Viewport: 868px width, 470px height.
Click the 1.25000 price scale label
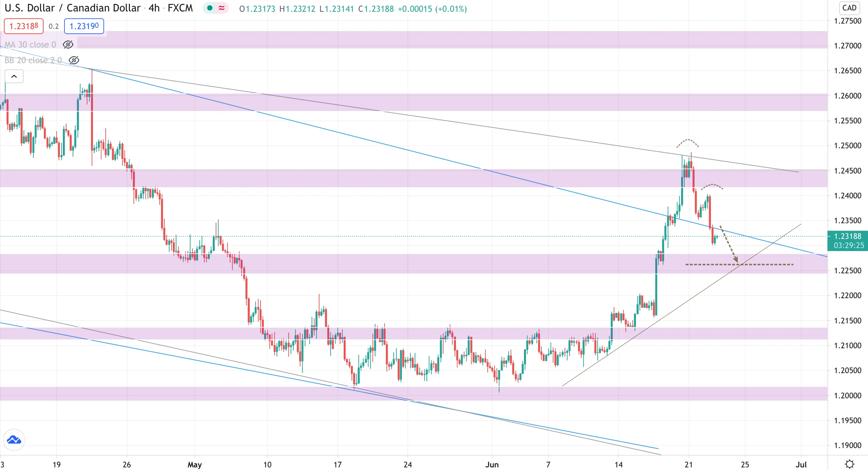[847, 146]
